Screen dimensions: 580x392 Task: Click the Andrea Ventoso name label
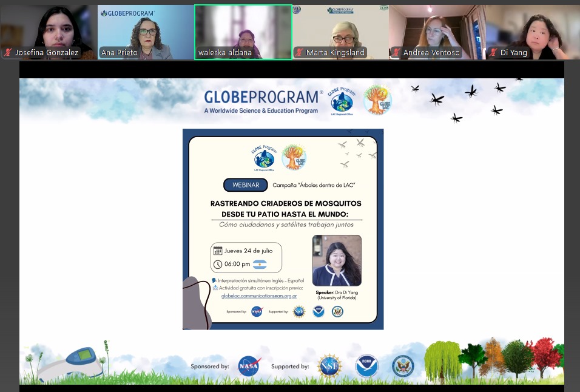click(432, 53)
